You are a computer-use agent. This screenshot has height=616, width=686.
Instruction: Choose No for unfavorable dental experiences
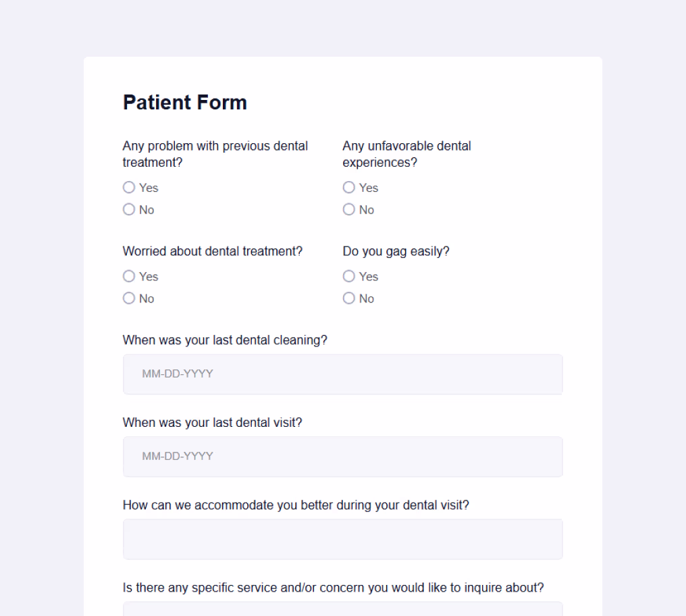coord(348,209)
